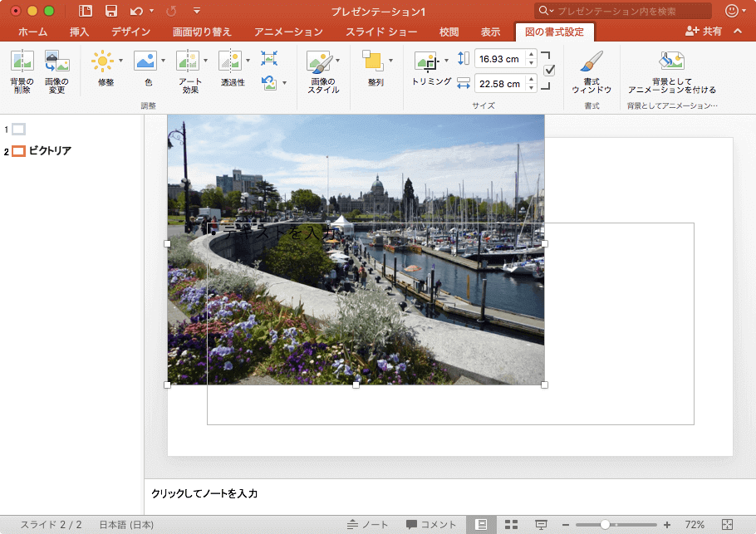Select slide 1 in the outline

point(19,130)
